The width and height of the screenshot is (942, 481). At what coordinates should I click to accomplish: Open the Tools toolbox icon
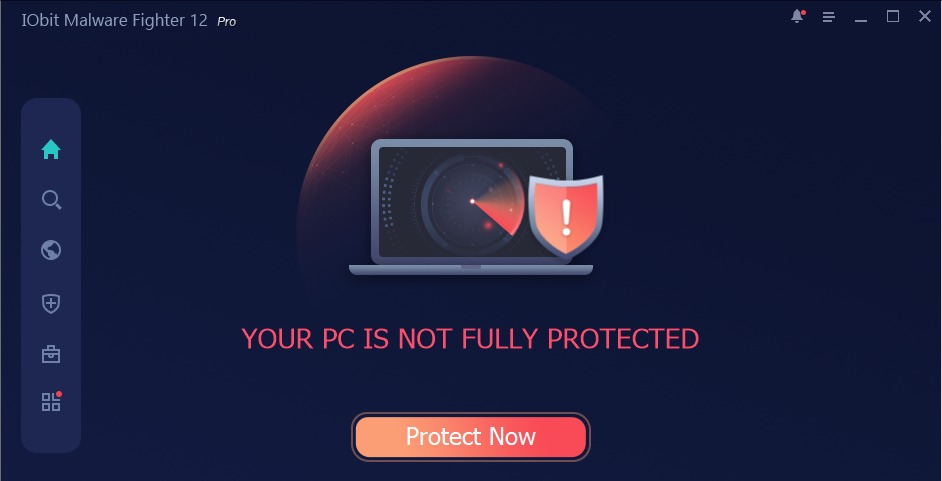pos(51,354)
